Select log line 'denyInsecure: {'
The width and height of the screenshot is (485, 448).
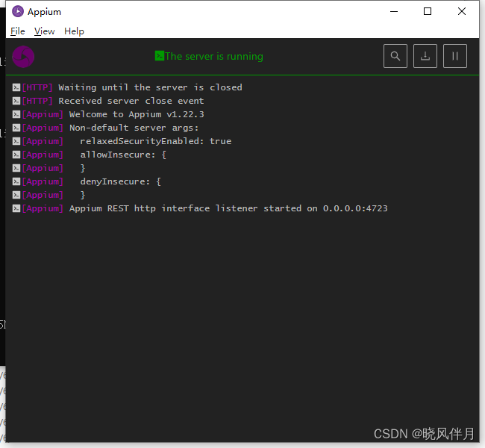click(121, 181)
